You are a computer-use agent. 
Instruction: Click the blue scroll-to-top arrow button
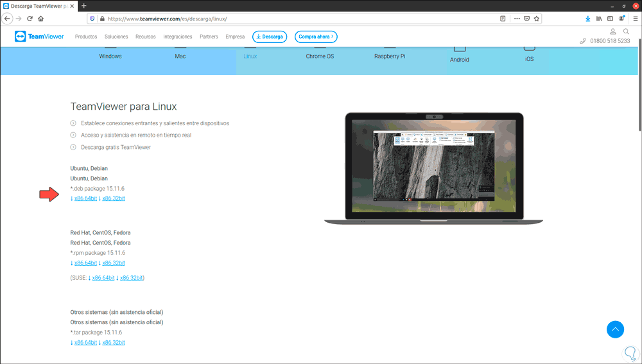615,329
